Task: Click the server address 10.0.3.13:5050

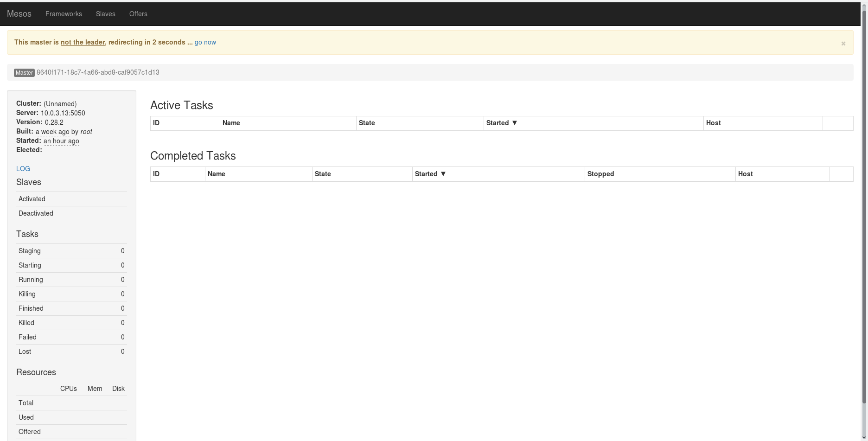Action: (x=63, y=113)
